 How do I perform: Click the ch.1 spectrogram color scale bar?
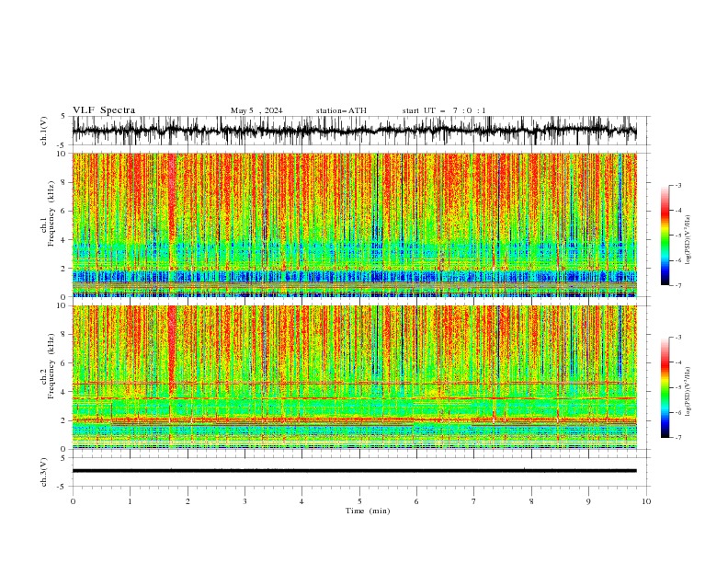click(665, 236)
